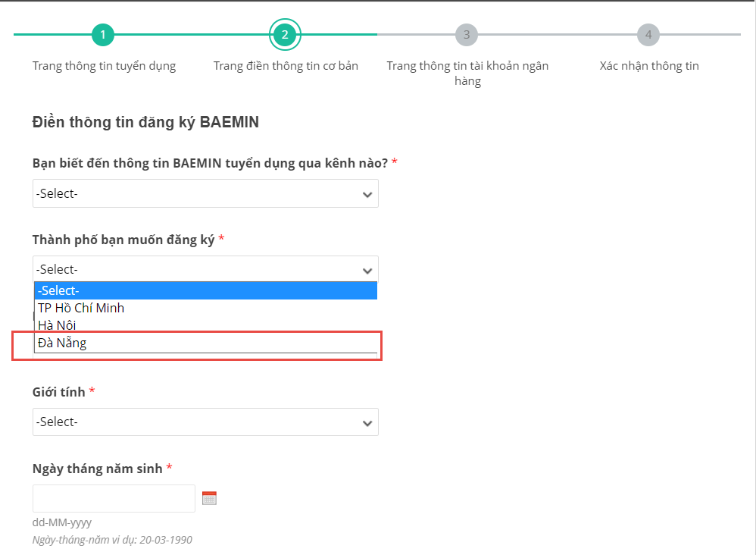
Task: Open the 'Giới tính' gender dropdown
Action: (205, 422)
